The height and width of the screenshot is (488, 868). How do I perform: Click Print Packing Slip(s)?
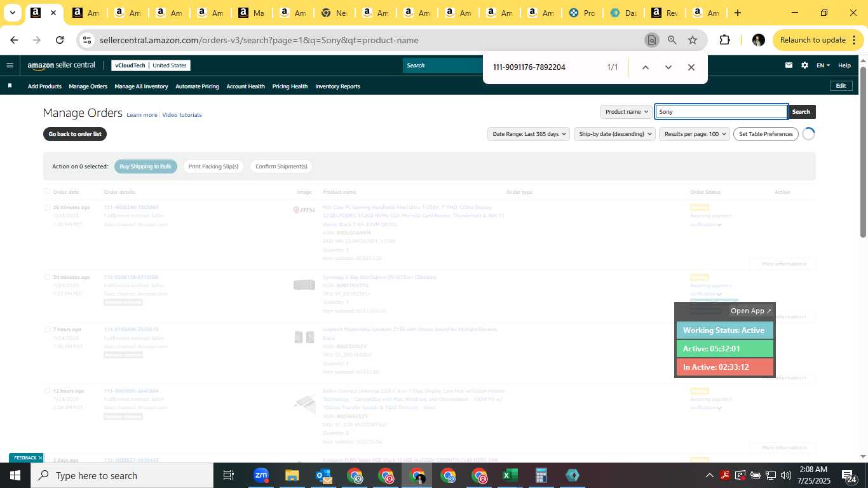(x=214, y=166)
